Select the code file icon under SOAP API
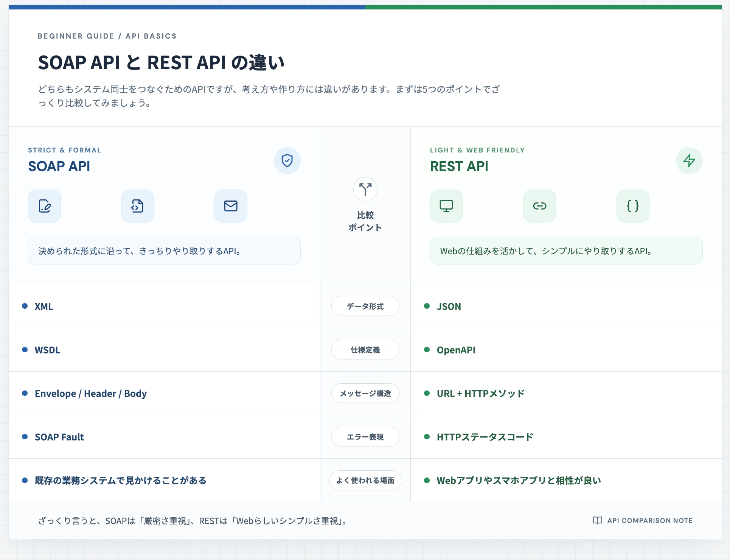The image size is (730, 560). (138, 206)
